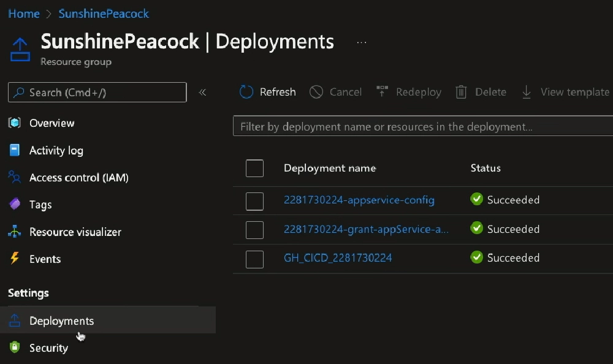Viewport: 613px width, 364px height.
Task: Click the Deployments upload icon in the sidebar
Action: [15, 320]
